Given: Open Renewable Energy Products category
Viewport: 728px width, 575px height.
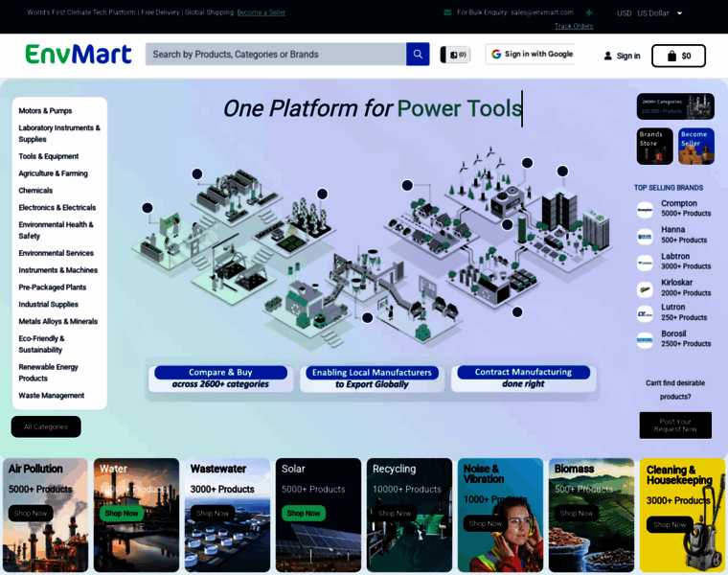Looking at the screenshot, I should tap(48, 373).
